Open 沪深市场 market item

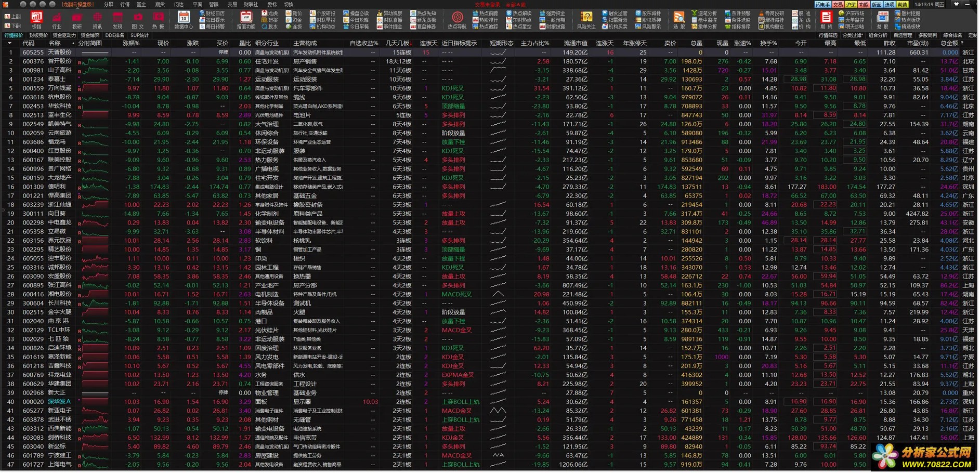[851, 14]
